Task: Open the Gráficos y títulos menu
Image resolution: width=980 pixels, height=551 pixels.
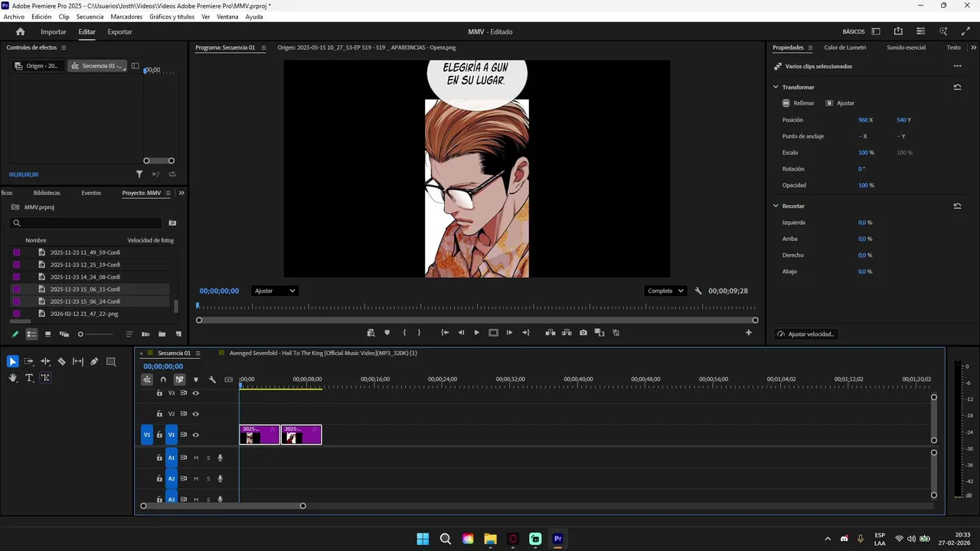Action: pyautogui.click(x=171, y=16)
